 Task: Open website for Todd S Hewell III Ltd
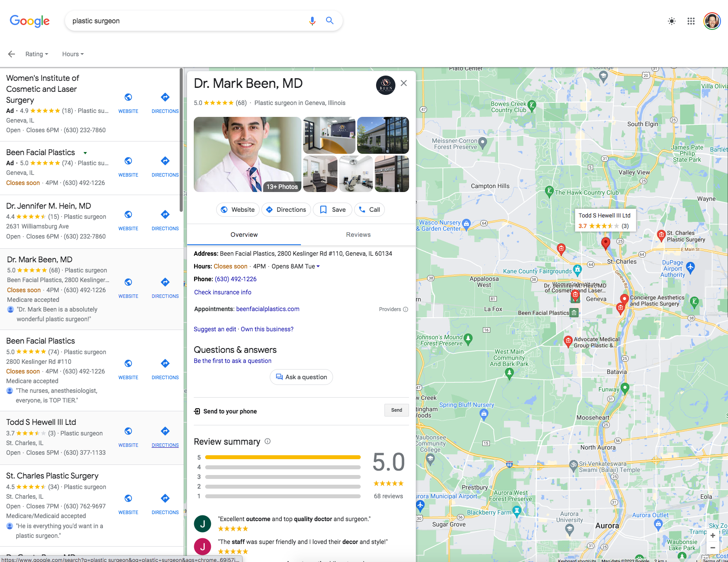[128, 437]
